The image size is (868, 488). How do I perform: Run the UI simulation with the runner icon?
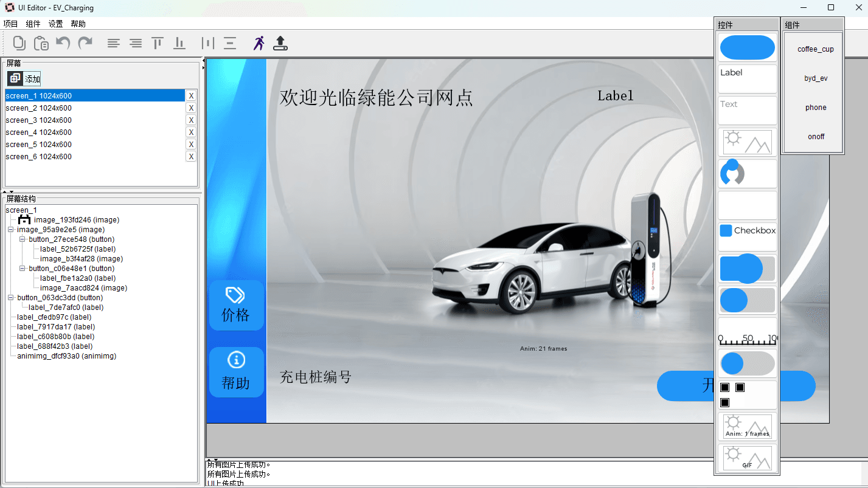(x=259, y=43)
